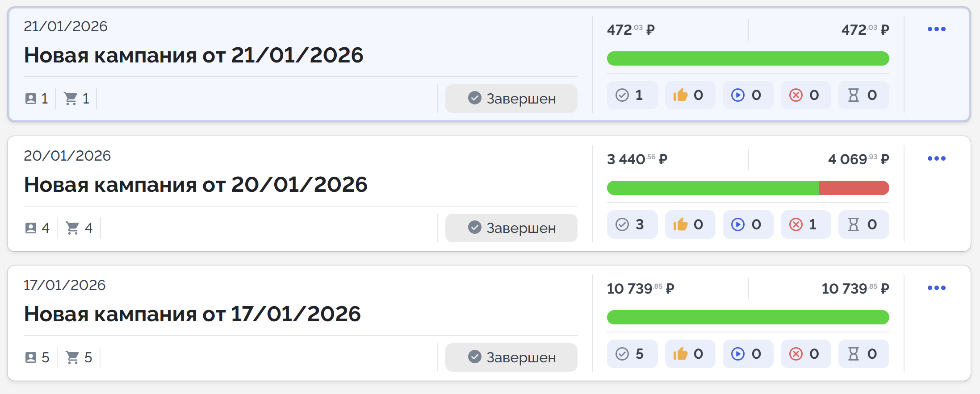Click 'Завершен' status on 21/01/2026 campaign
This screenshot has height=394, width=980.
point(511,99)
